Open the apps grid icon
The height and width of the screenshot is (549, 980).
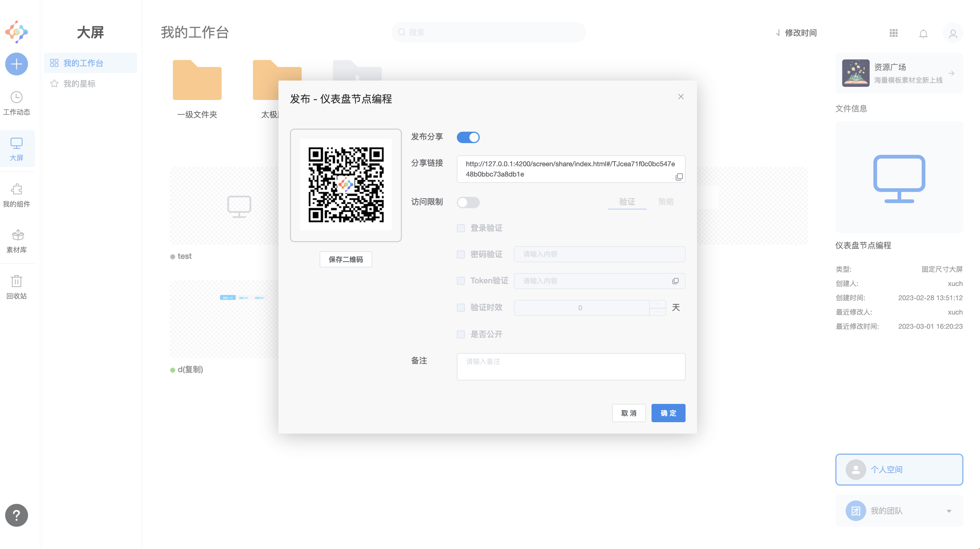click(894, 33)
